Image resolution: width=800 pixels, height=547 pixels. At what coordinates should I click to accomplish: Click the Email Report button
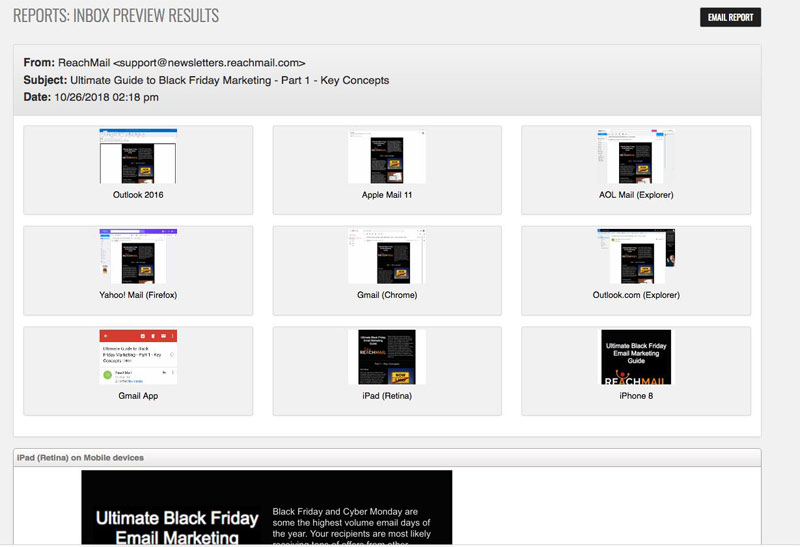[730, 17]
